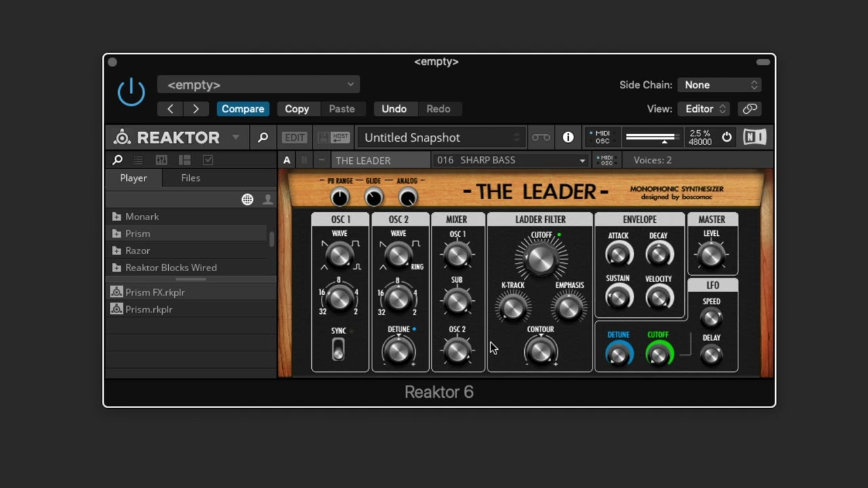Screen dimensions: 868x488
Task: Click the green LFO CUTOFF knob
Action: tap(658, 354)
